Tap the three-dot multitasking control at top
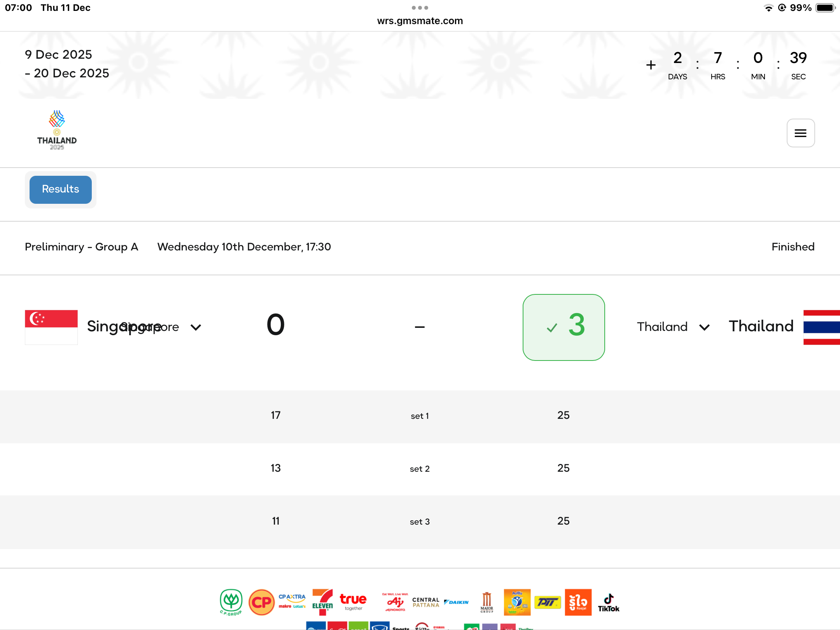 coord(420,7)
